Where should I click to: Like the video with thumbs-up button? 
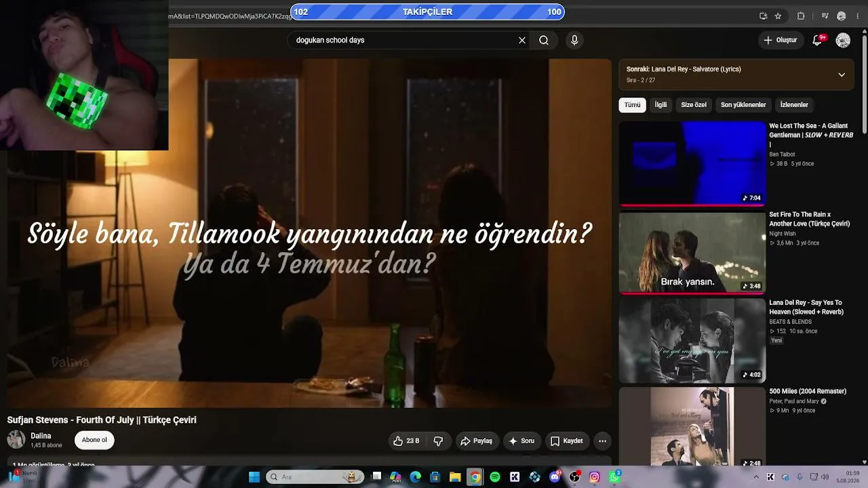click(x=406, y=441)
